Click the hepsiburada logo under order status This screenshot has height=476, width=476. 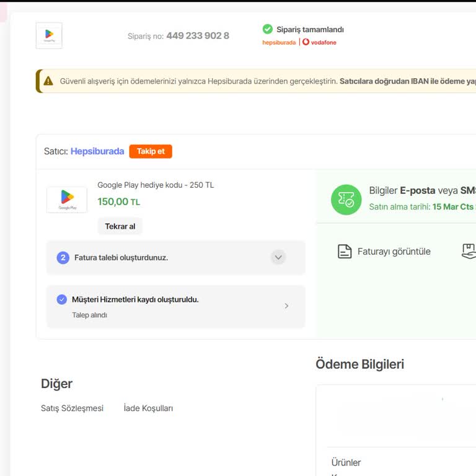[279, 43]
